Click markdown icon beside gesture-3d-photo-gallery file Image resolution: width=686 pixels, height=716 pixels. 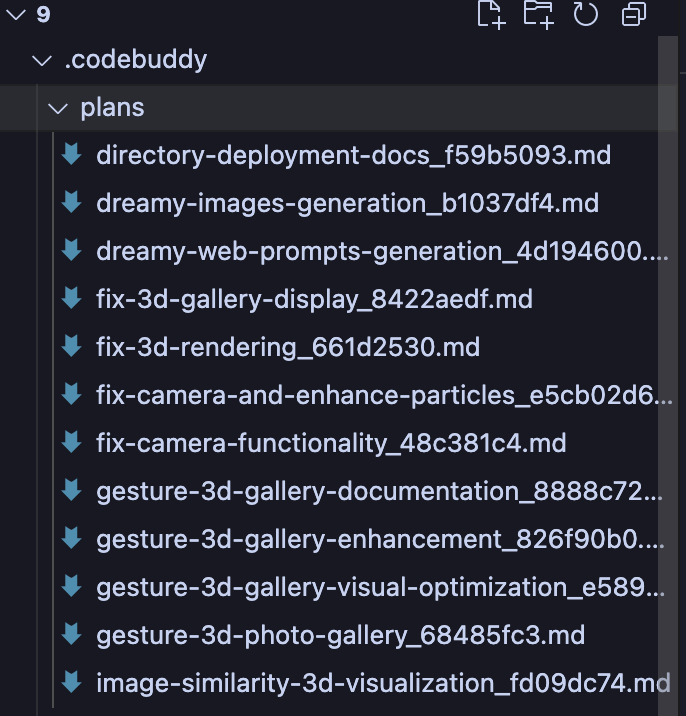71,635
